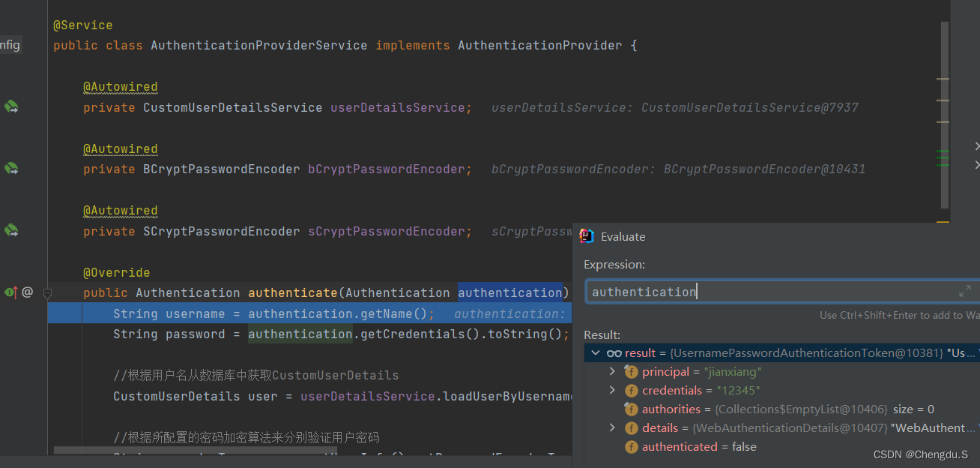Select the result row in Evaluate

click(781, 353)
